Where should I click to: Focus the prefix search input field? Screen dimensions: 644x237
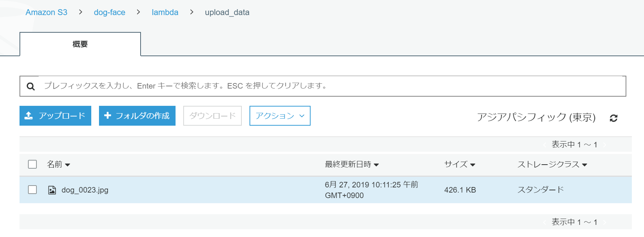pyautogui.click(x=331, y=86)
